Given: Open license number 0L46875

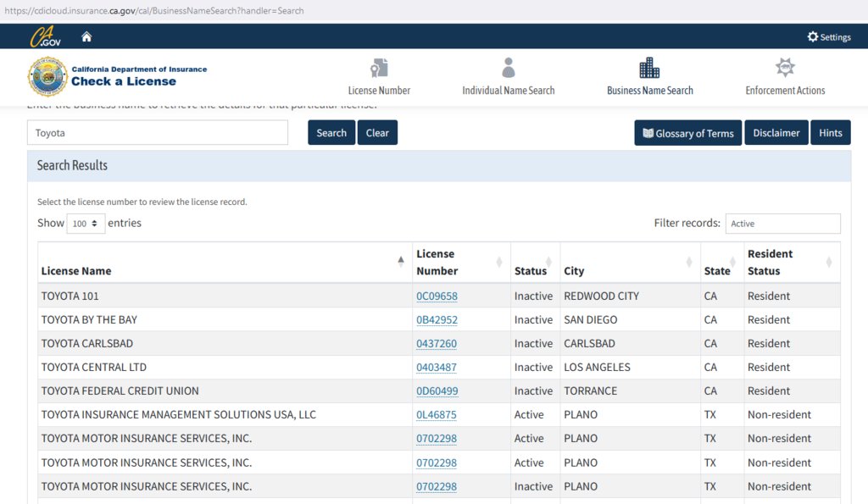Looking at the screenshot, I should click(437, 415).
